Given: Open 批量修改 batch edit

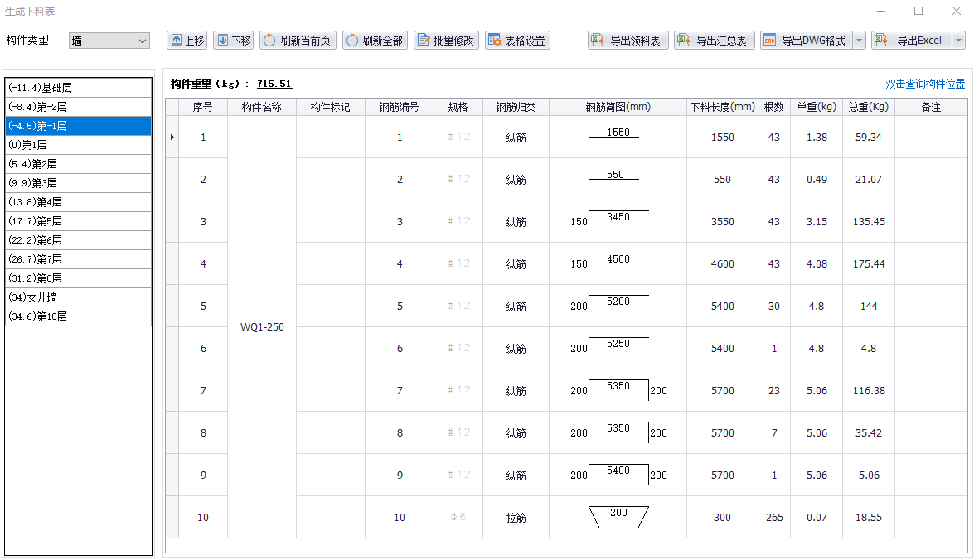Looking at the screenshot, I should click(x=446, y=41).
